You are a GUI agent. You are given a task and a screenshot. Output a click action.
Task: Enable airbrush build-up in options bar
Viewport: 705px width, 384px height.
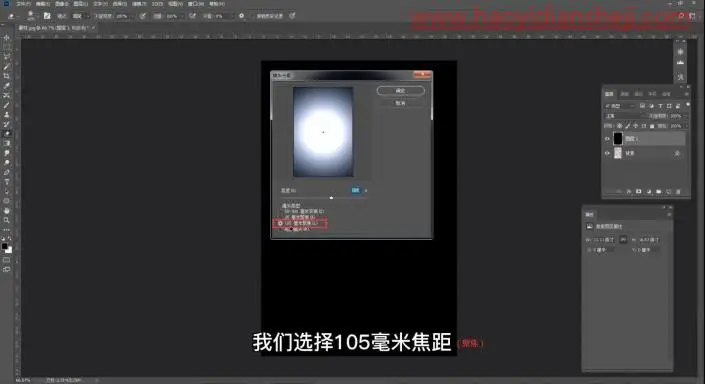pos(192,16)
